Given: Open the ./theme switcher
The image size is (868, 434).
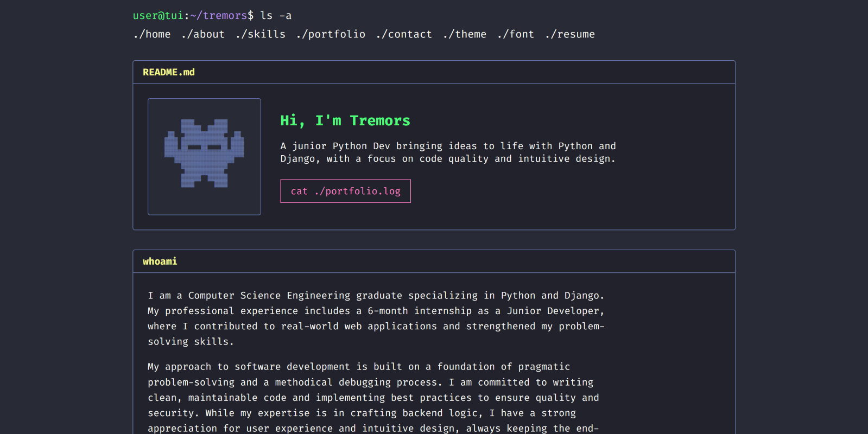Looking at the screenshot, I should point(465,34).
